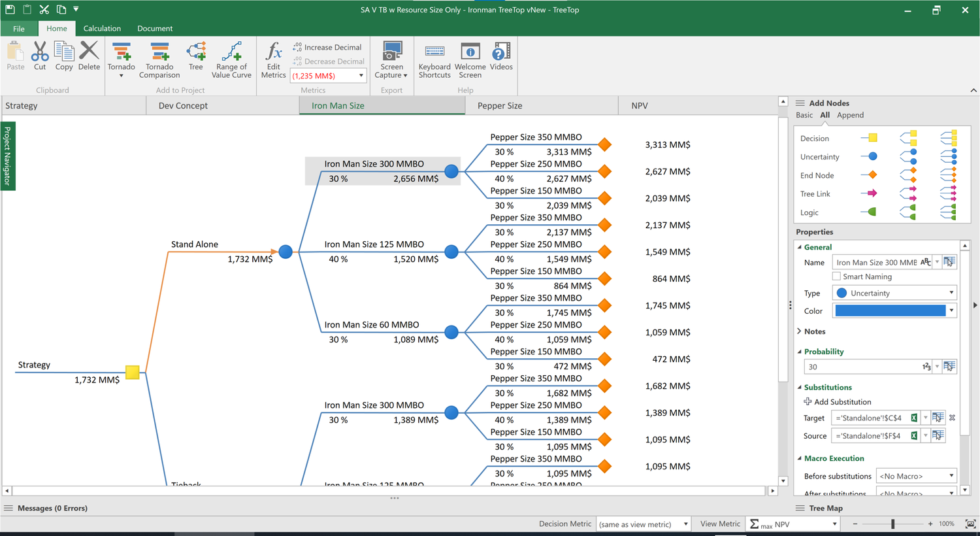Add a single End Node
The image size is (980, 536).
pos(870,175)
